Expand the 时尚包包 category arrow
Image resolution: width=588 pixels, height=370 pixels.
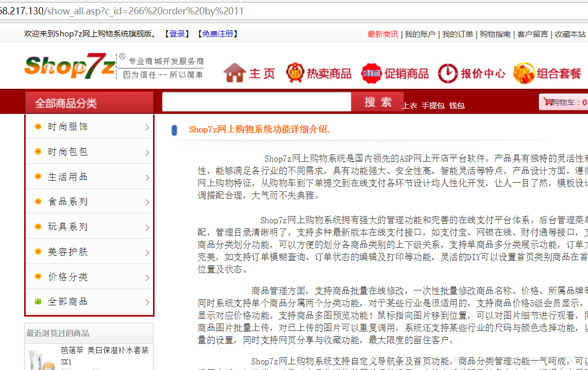coord(147,152)
